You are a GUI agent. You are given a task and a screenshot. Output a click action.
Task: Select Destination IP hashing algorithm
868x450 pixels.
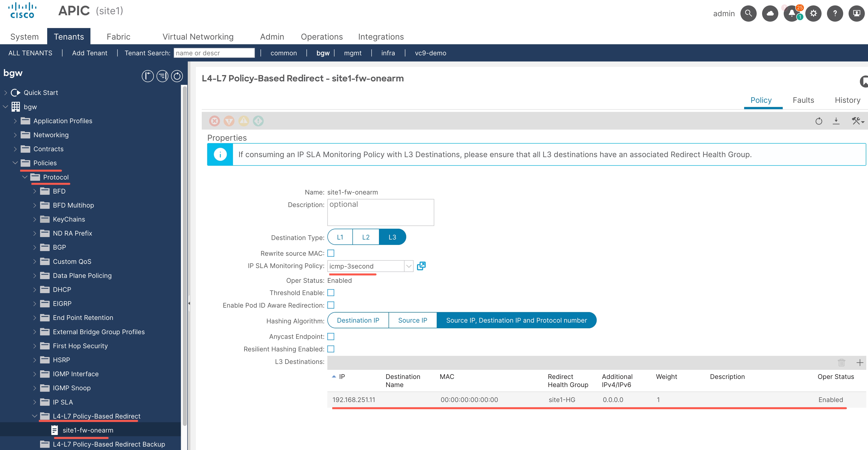click(358, 320)
